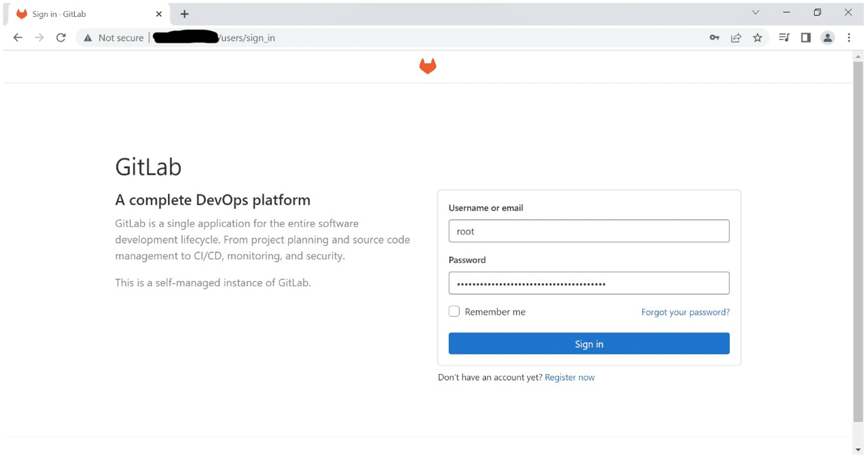Focus the Username or email field
This screenshot has height=459, width=868.
tap(588, 231)
